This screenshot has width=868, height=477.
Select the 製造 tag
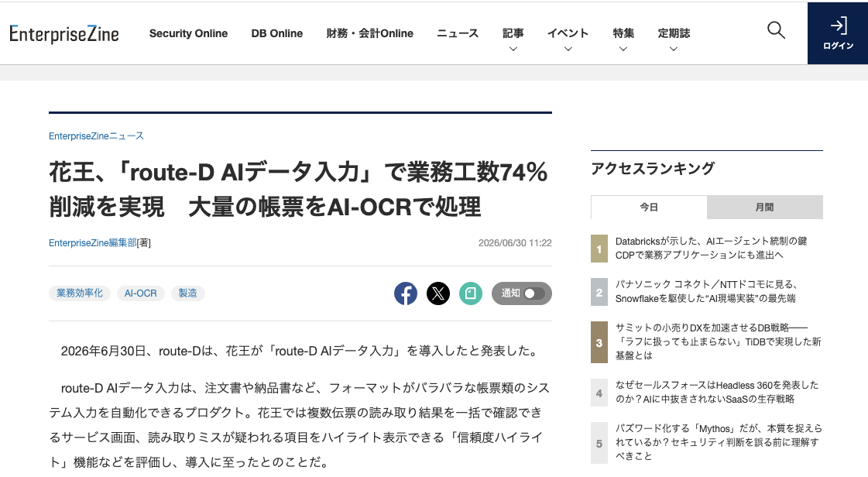(187, 293)
